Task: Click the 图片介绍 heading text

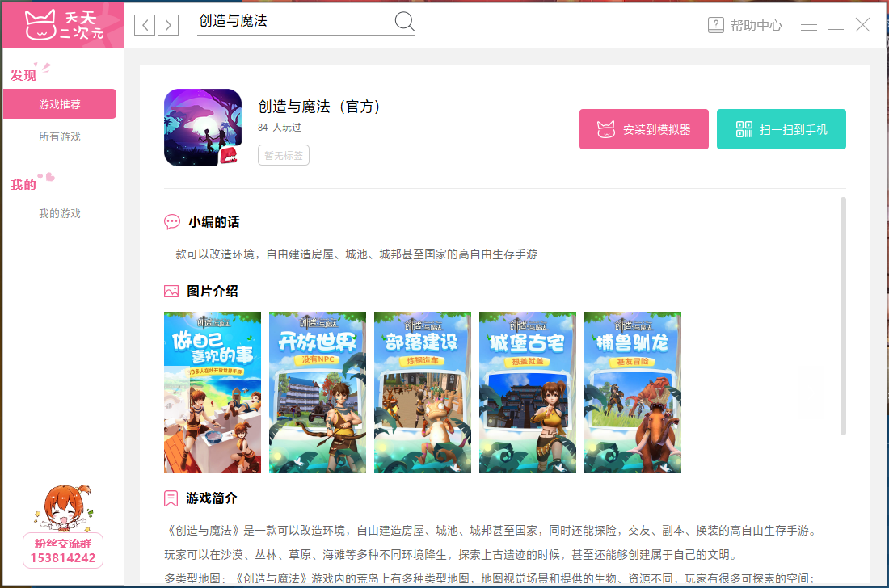Action: pos(213,291)
